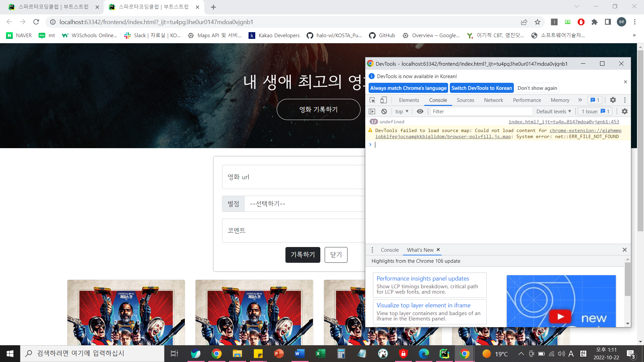Open the chrome-extension source map link

point(498,133)
